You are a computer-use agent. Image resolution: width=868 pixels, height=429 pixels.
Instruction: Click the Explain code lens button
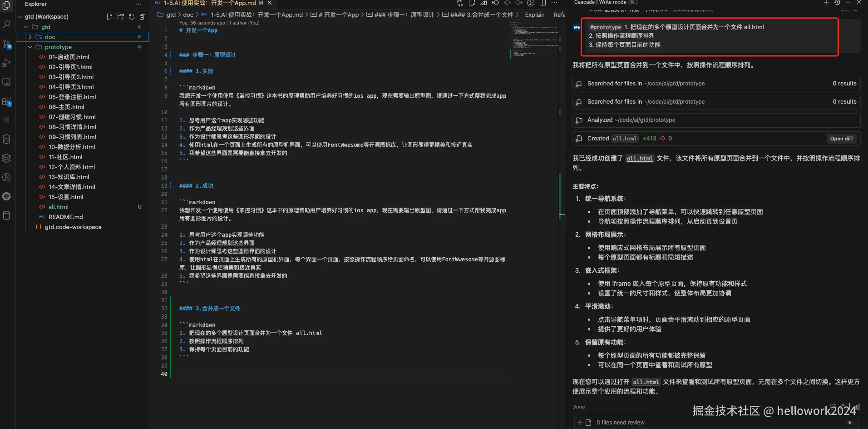coord(535,15)
